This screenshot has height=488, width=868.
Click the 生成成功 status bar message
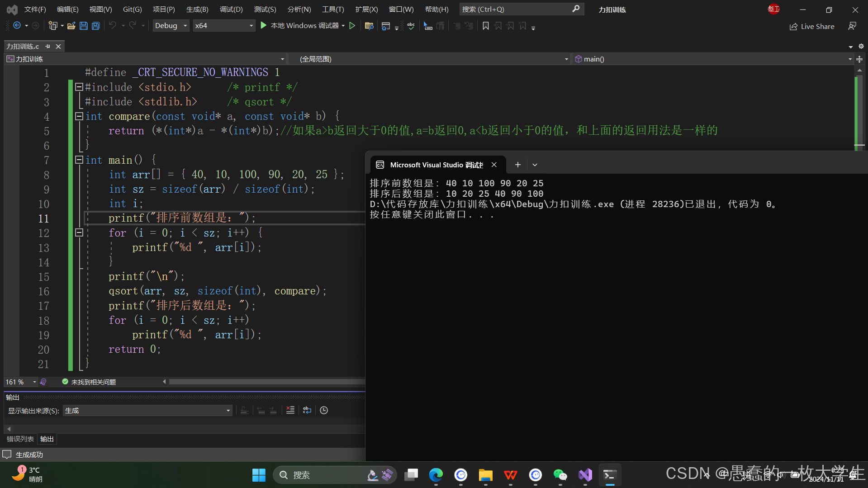(x=29, y=455)
